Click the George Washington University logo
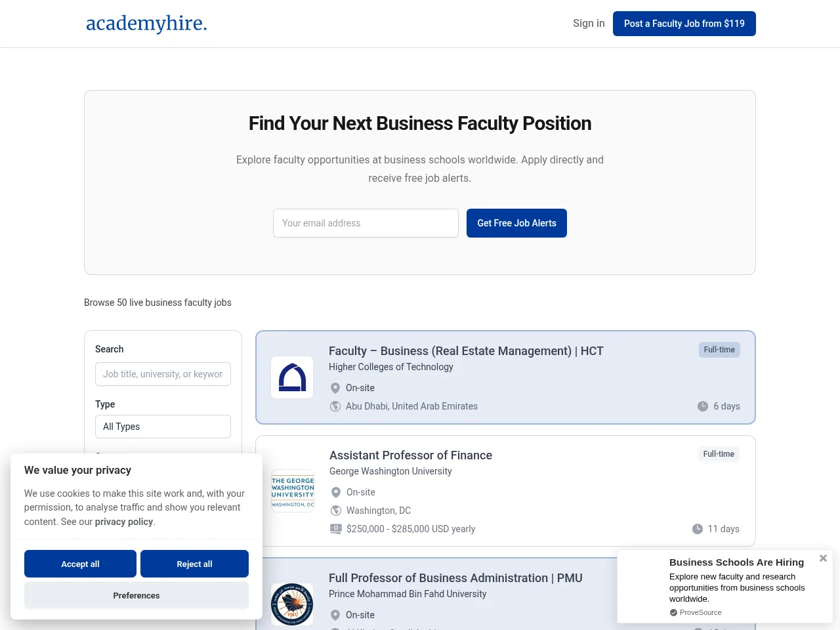The height and width of the screenshot is (630, 840). click(293, 491)
